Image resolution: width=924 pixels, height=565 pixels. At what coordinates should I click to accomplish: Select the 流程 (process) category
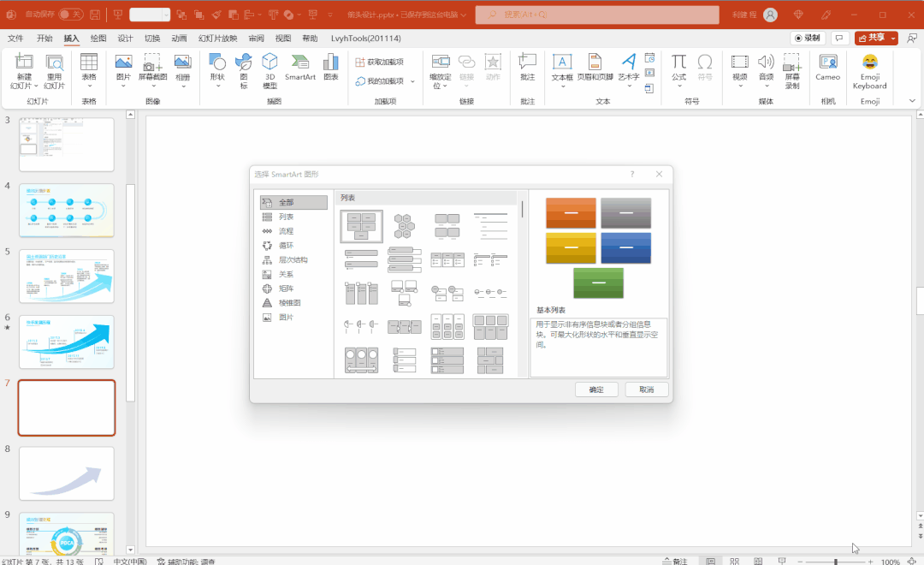tap(293, 231)
